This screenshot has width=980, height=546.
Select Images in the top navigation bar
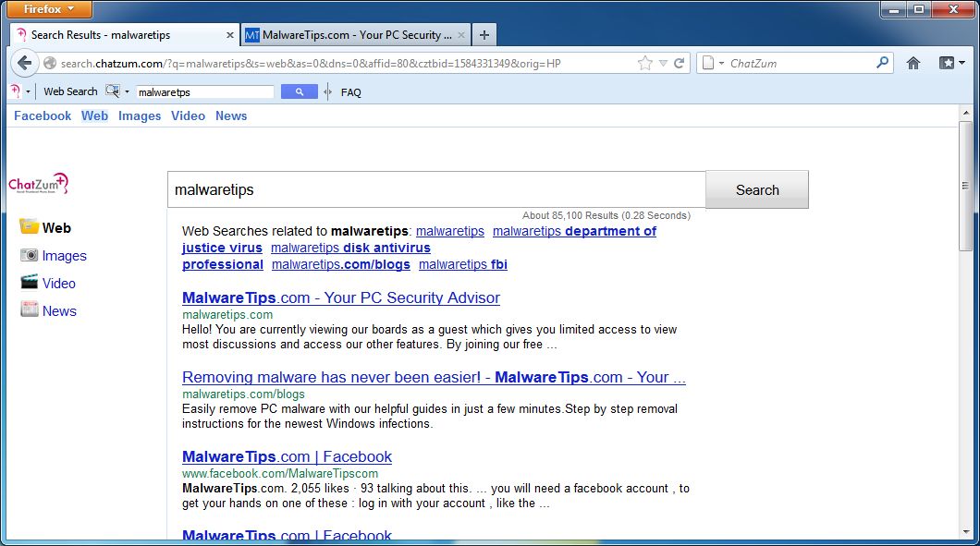tap(140, 115)
